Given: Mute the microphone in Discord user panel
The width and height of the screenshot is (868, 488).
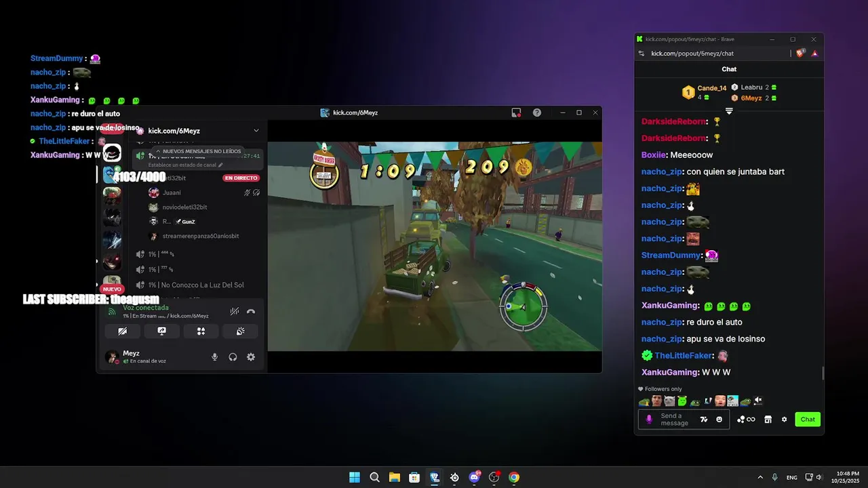Looking at the screenshot, I should [215, 357].
